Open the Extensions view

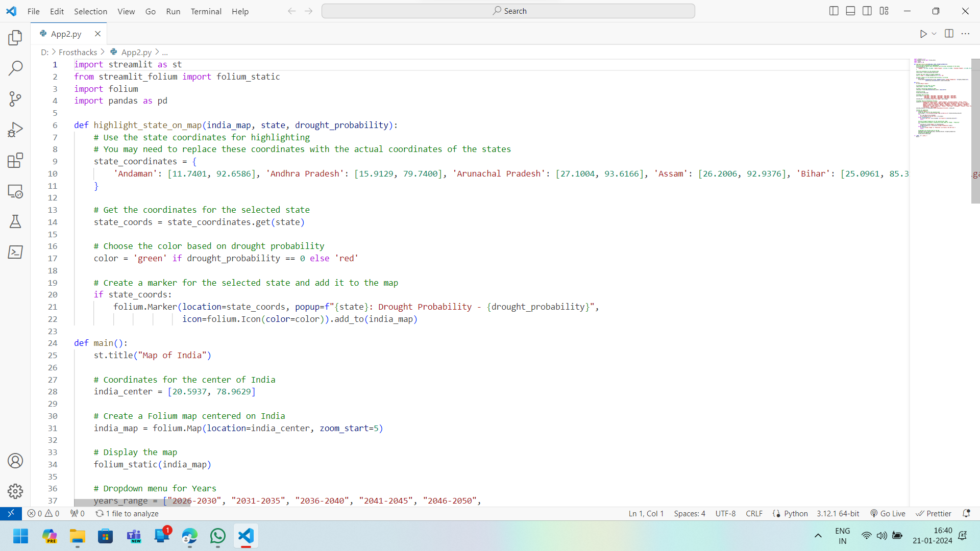click(15, 160)
